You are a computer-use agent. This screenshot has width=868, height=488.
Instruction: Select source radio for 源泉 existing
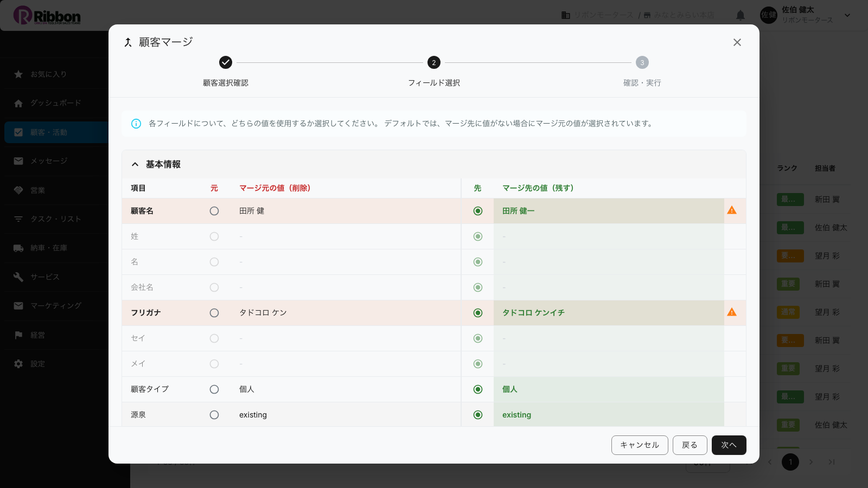214,415
